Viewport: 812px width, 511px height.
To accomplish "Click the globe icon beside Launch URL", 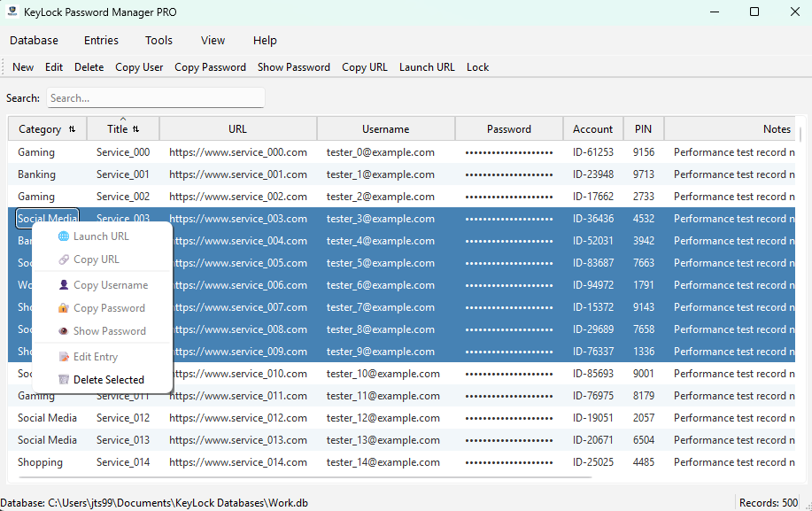I will (x=64, y=236).
